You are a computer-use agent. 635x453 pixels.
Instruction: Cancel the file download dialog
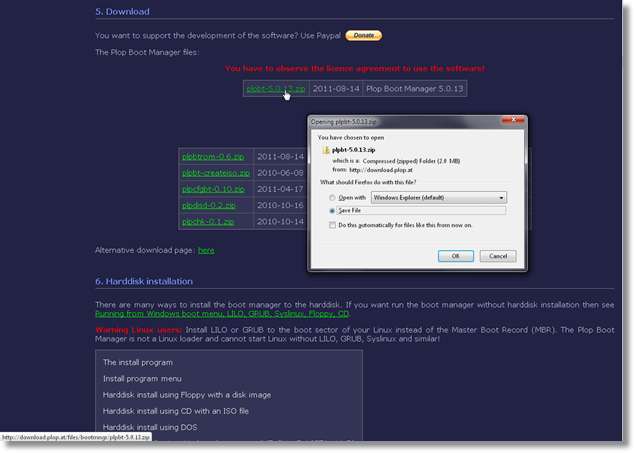click(x=498, y=256)
